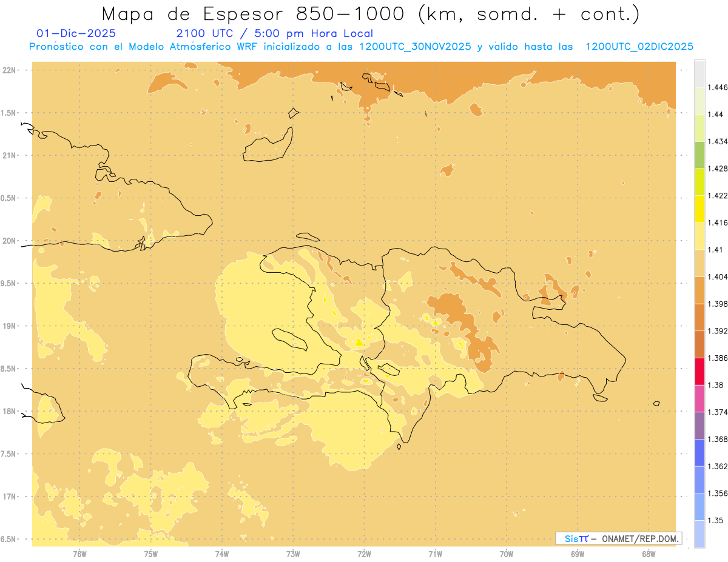Click the legend value 1.422

point(717,196)
